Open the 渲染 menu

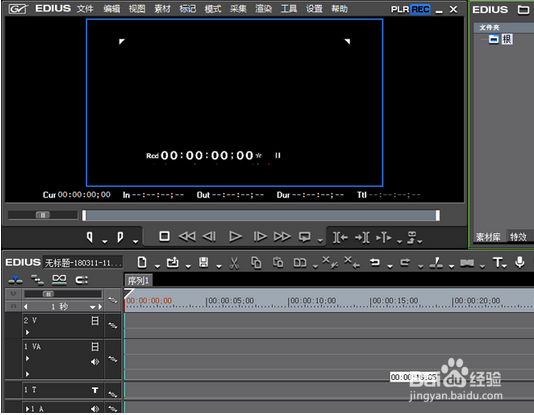coord(263,9)
